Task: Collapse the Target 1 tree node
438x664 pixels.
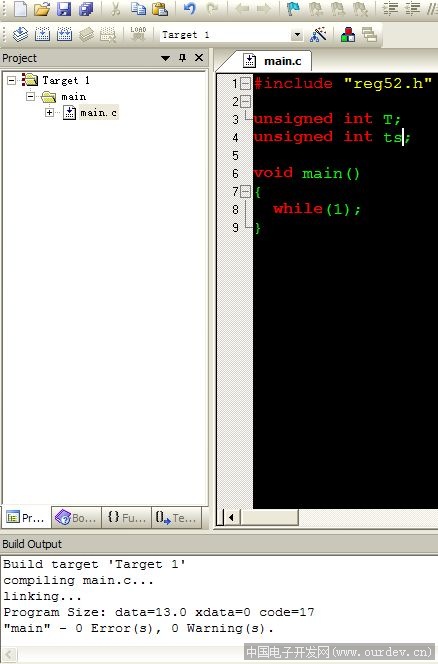Action: click(x=11, y=80)
